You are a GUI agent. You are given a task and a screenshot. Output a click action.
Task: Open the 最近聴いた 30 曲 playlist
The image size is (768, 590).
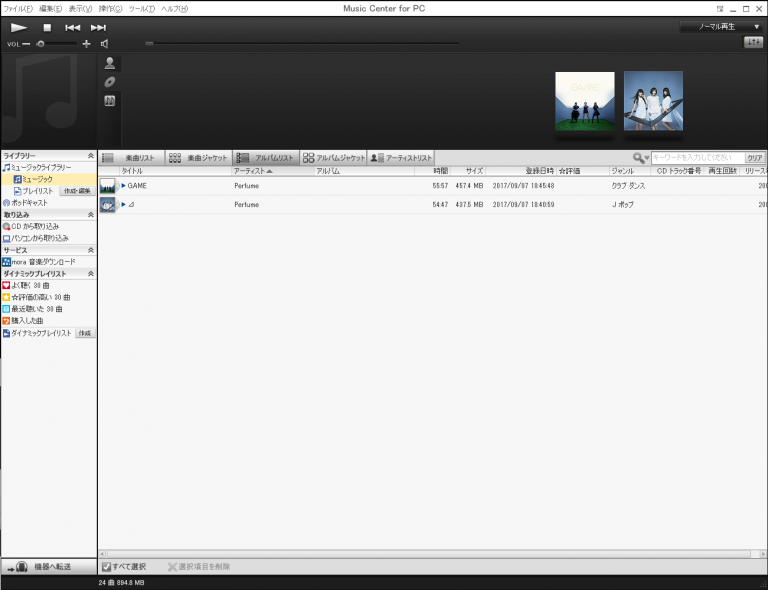tap(32, 309)
